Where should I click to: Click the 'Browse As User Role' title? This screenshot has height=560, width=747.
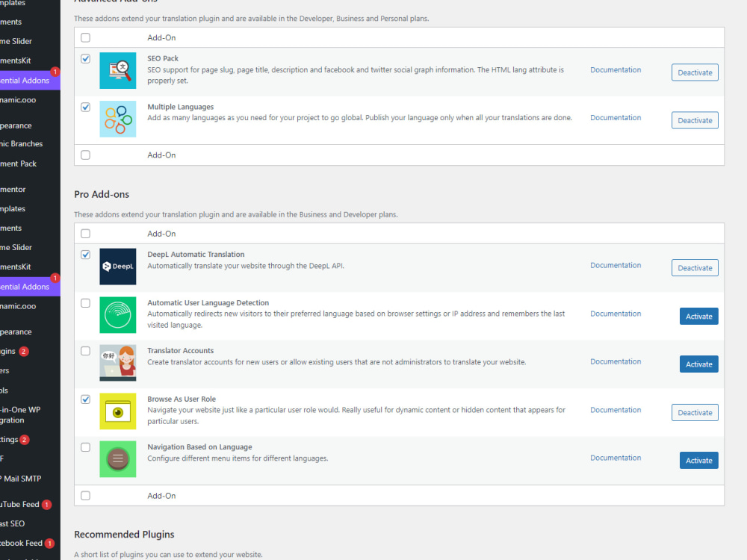[x=182, y=399]
